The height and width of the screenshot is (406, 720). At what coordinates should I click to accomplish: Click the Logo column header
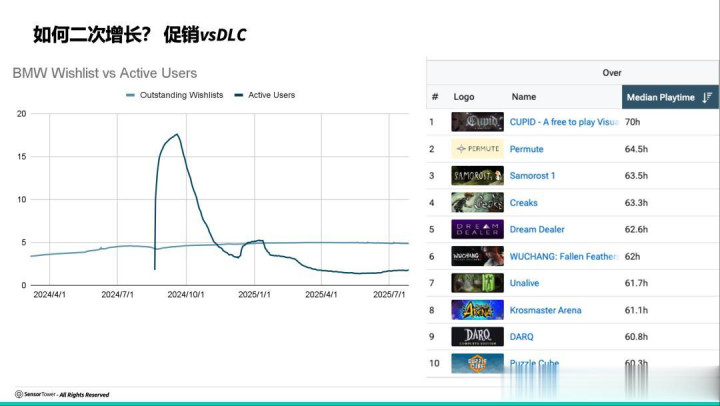[464, 97]
